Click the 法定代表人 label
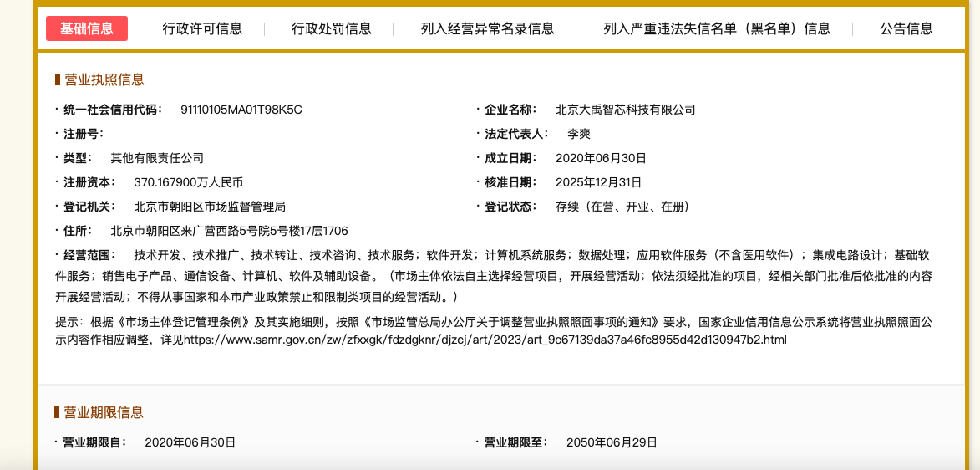The image size is (980, 470). (x=516, y=134)
